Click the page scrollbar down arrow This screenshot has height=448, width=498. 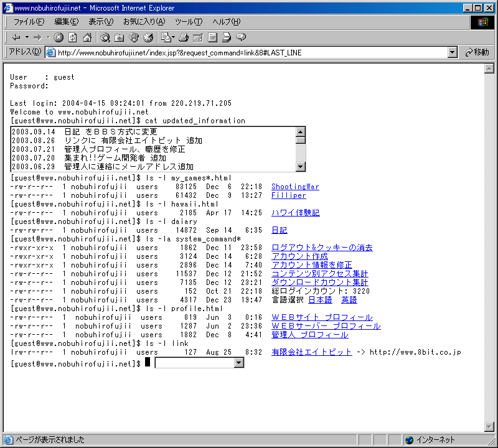489,427
